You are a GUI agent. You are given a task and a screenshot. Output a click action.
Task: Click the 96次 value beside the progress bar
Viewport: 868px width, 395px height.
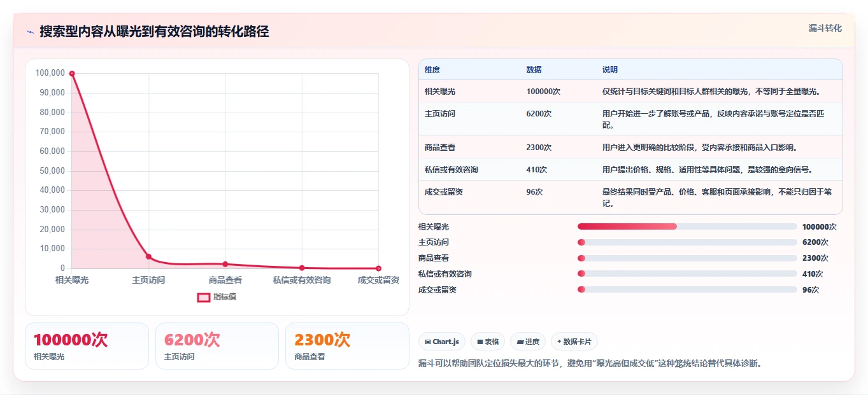(811, 290)
